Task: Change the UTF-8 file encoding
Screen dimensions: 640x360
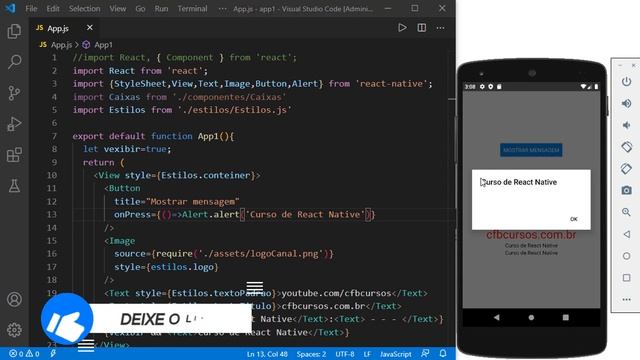Action: [345, 354]
